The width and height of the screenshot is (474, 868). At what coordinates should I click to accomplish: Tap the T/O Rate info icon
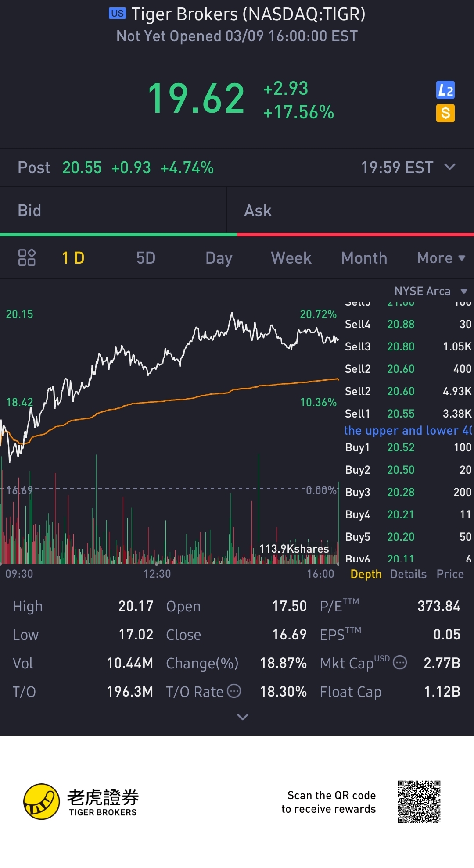[234, 691]
